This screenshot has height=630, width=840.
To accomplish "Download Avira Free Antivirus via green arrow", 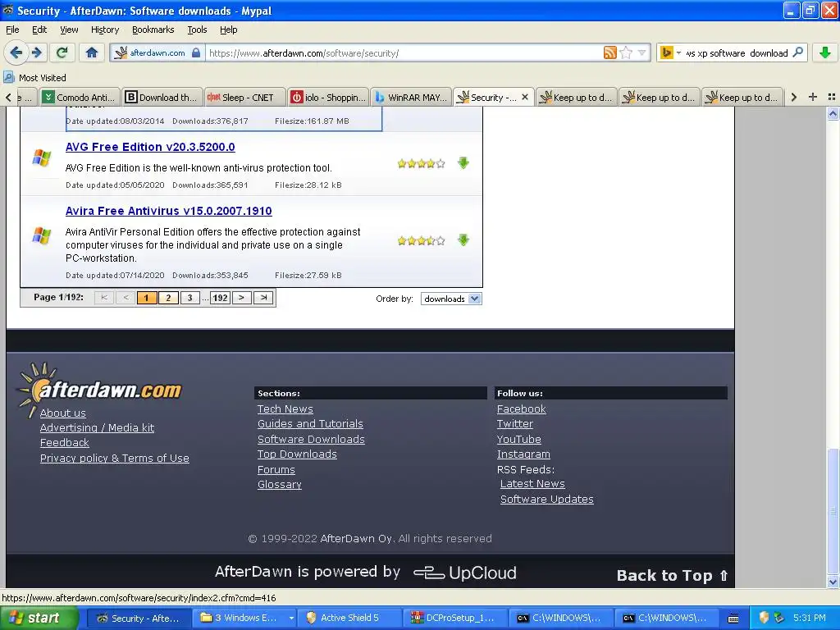I will [x=463, y=240].
